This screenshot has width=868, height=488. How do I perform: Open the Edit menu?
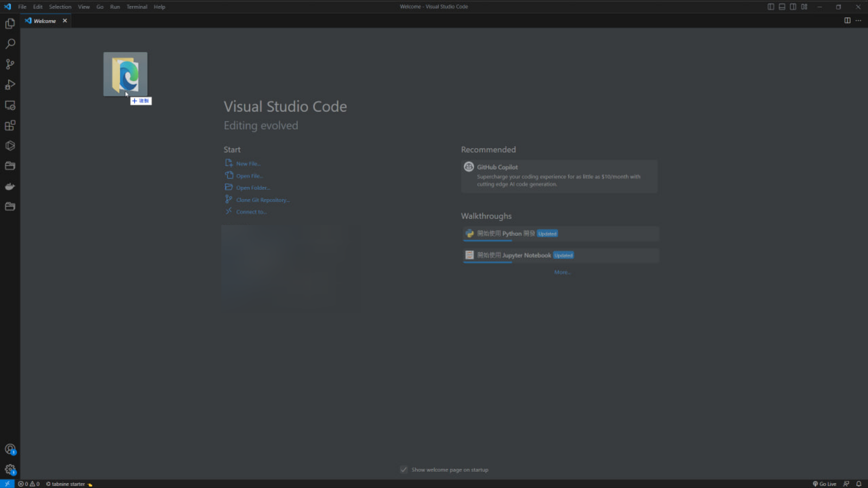coord(37,7)
